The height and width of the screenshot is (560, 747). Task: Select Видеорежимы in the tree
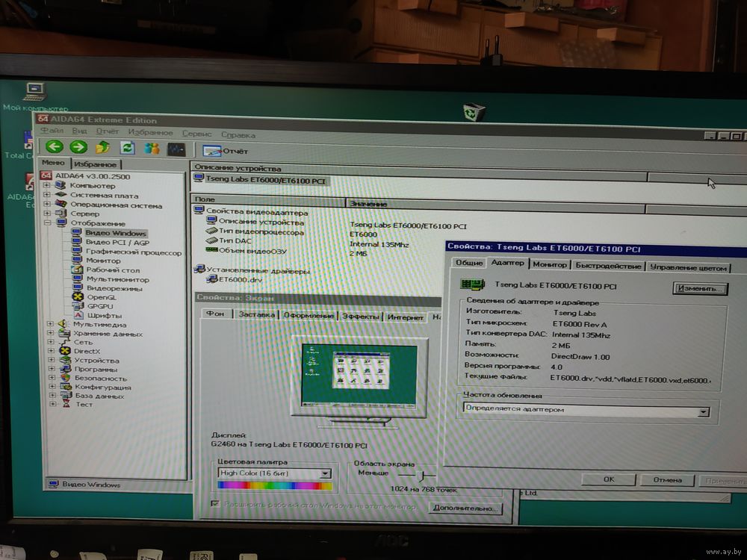[114, 288]
